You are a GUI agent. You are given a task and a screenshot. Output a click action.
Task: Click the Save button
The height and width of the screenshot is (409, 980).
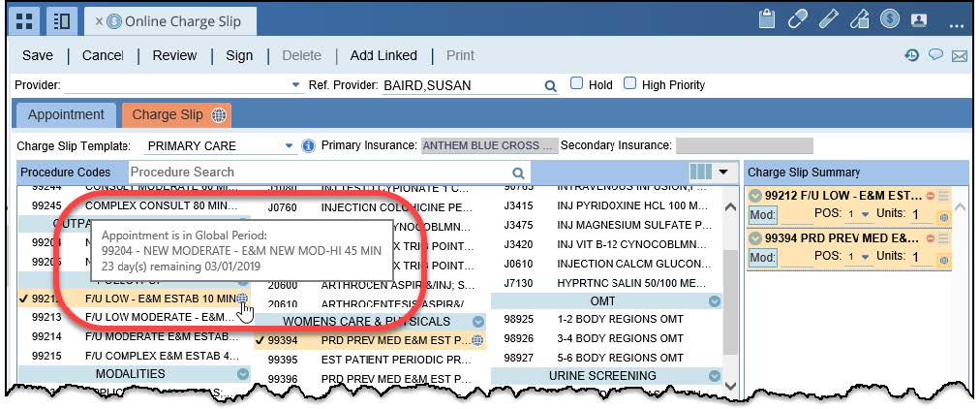pos(38,55)
